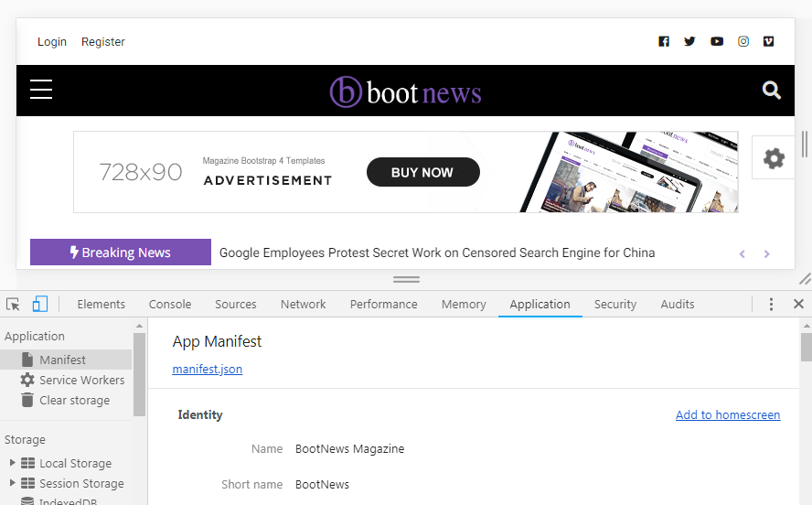Expand the Session Storage tree node
Image resolution: width=812 pixels, height=505 pixels.
pyautogui.click(x=12, y=483)
